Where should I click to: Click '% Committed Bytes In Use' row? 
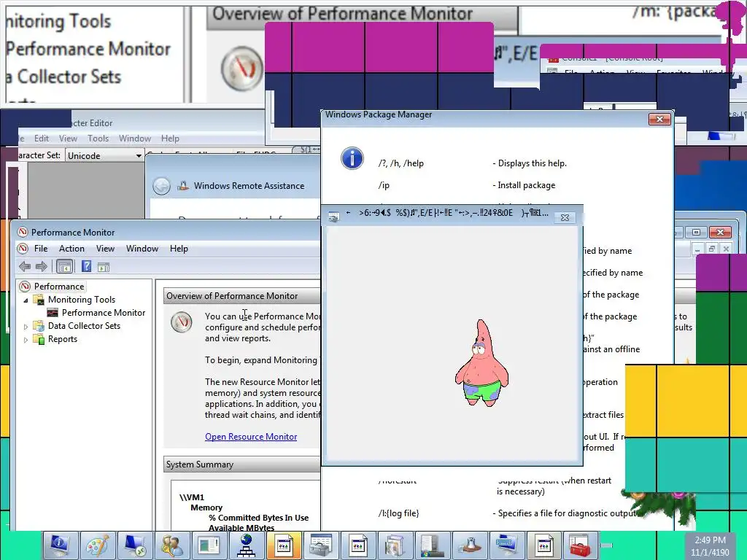coord(258,518)
